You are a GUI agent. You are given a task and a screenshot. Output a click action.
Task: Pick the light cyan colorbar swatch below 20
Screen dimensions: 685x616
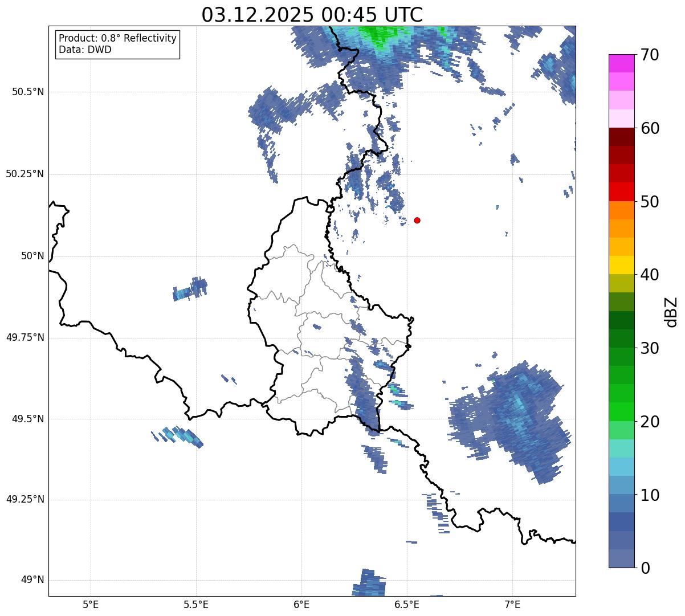[621, 448]
